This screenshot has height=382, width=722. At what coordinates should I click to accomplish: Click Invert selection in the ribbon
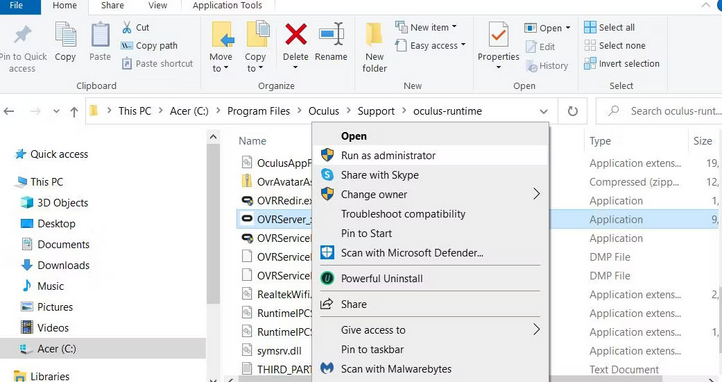[x=622, y=64]
